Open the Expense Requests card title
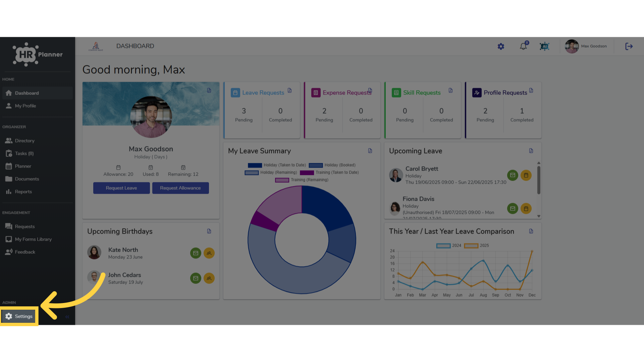The width and height of the screenshot is (644, 362). click(347, 93)
